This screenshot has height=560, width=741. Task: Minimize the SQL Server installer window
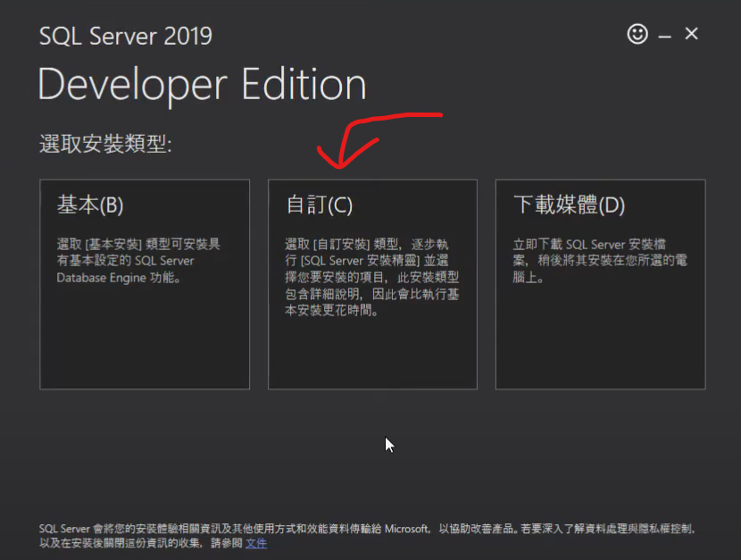pos(665,37)
